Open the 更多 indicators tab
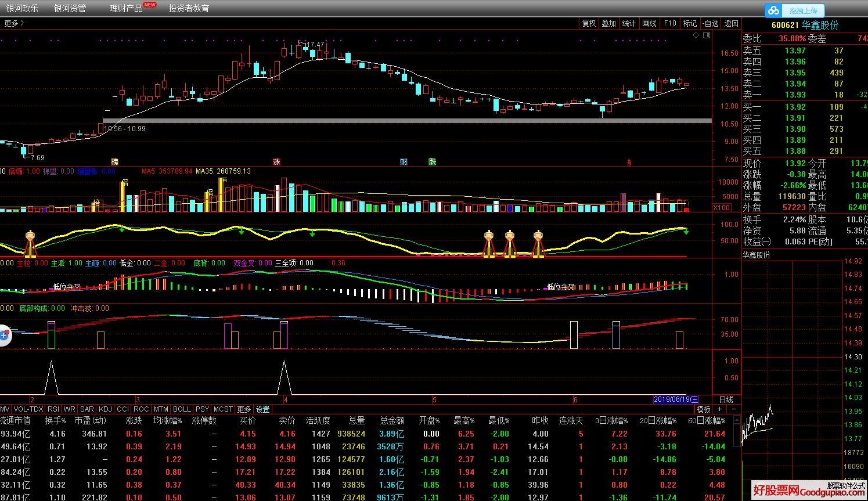This screenshot has width=868, height=501. [244, 409]
